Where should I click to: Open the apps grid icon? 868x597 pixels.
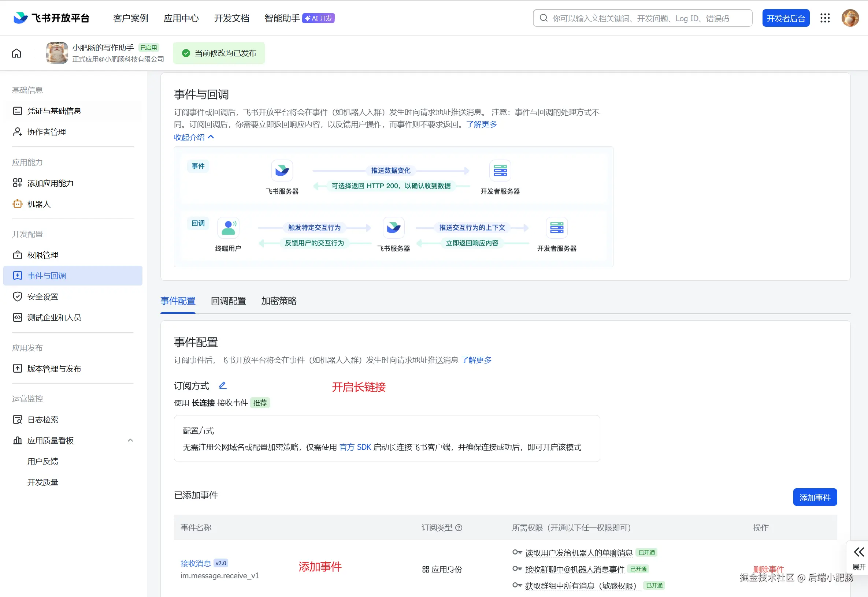[x=825, y=18]
